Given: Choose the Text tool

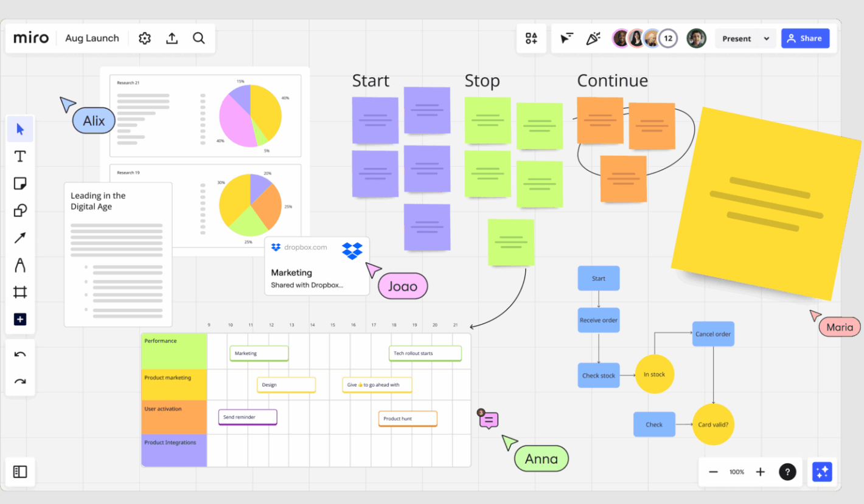Looking at the screenshot, I should click(20, 157).
